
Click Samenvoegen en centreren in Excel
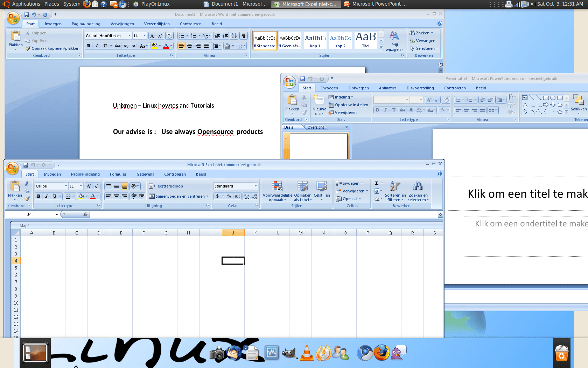pos(179,196)
